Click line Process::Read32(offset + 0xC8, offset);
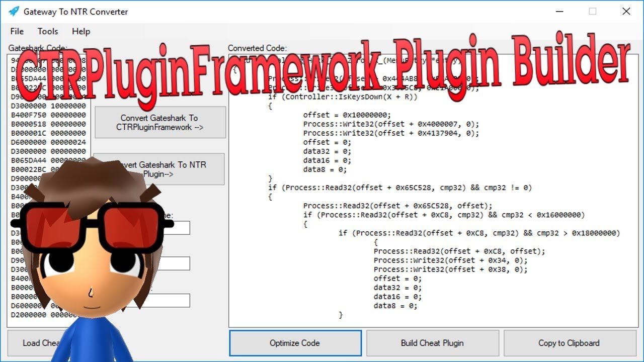Image resolution: width=644 pixels, height=362 pixels. click(459, 251)
